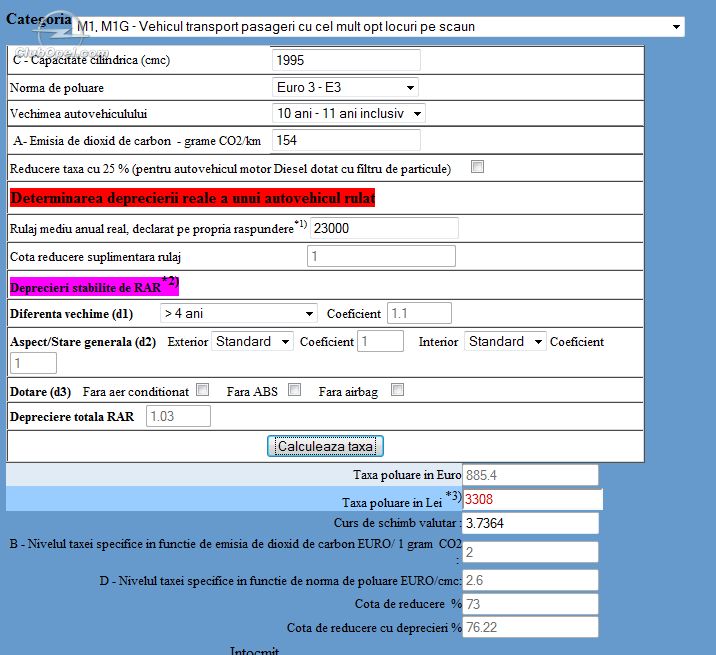
Task: Click the Vechimea autovehiculului label
Action: [79, 114]
